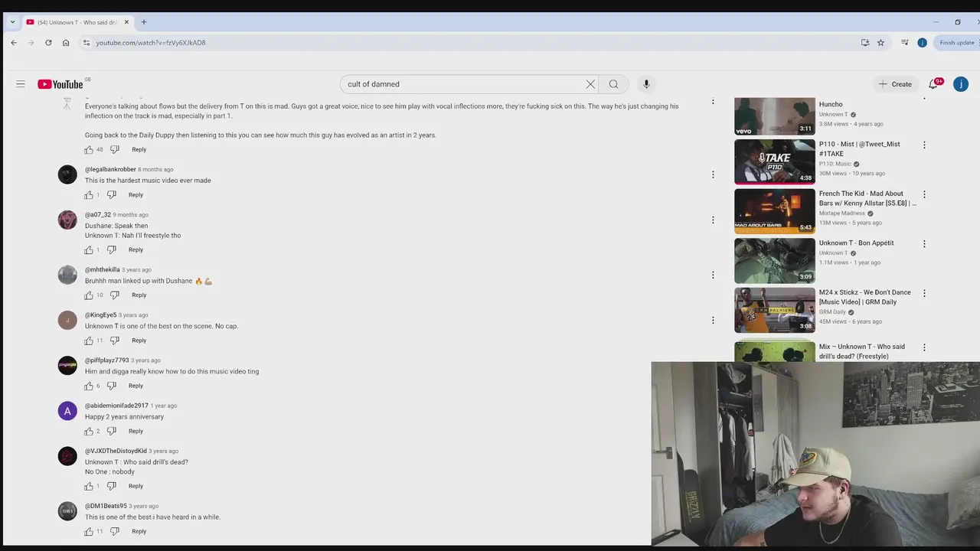Screen dimensions: 980x551
Task: Dislike the comment by @mhthekilla
Action: [x=115, y=295]
